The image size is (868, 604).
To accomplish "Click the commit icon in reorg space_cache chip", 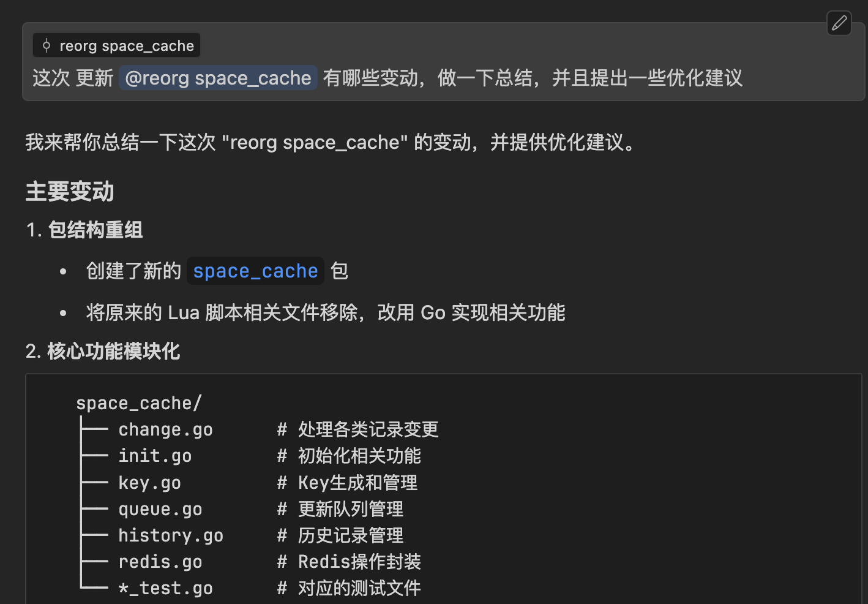I will tap(47, 45).
